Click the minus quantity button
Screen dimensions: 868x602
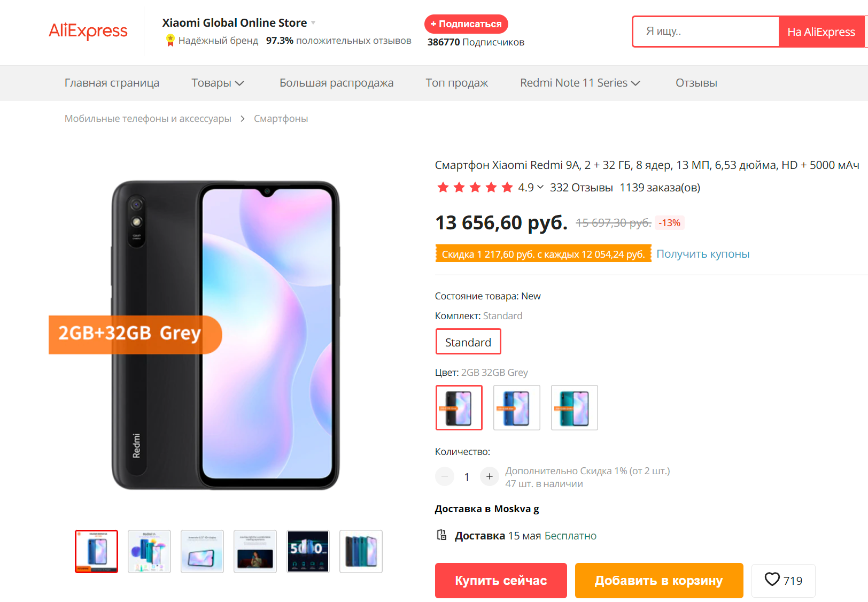pyautogui.click(x=445, y=476)
